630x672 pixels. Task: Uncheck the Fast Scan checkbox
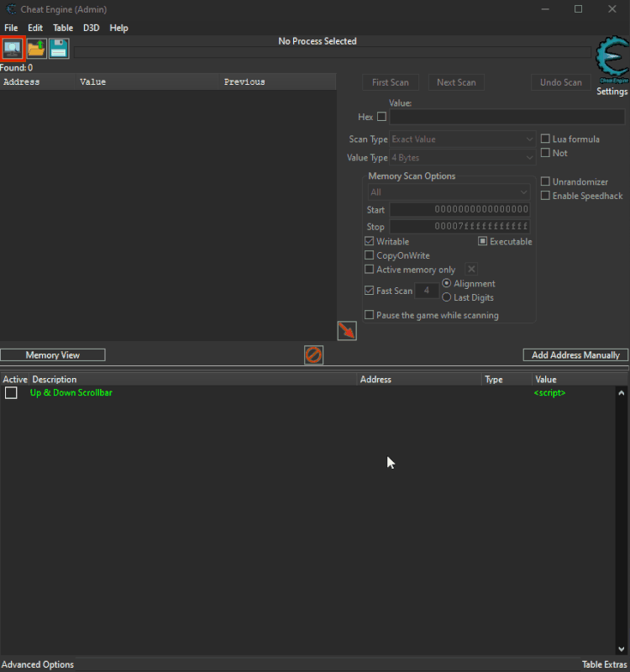tap(369, 291)
